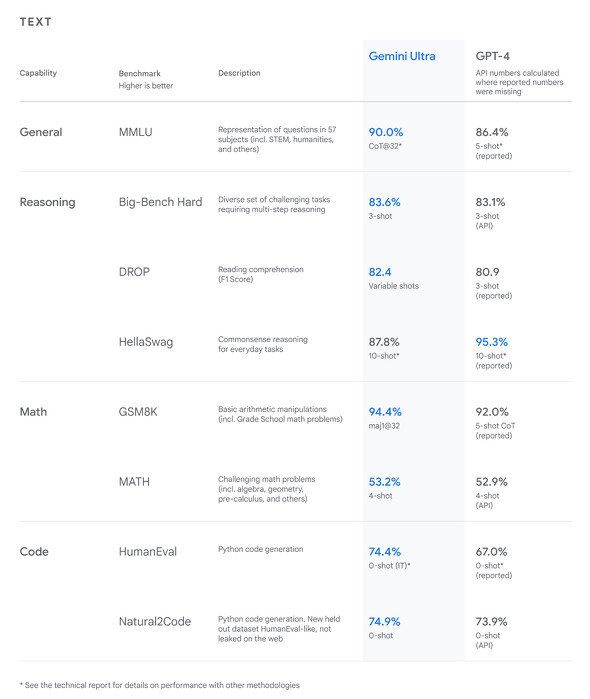Select the Big-Bench Hard benchmark name

[160, 202]
